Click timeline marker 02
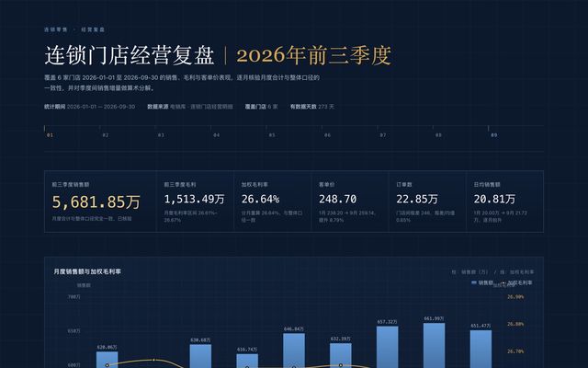Viewport: 588px width, 368px height. click(106, 135)
